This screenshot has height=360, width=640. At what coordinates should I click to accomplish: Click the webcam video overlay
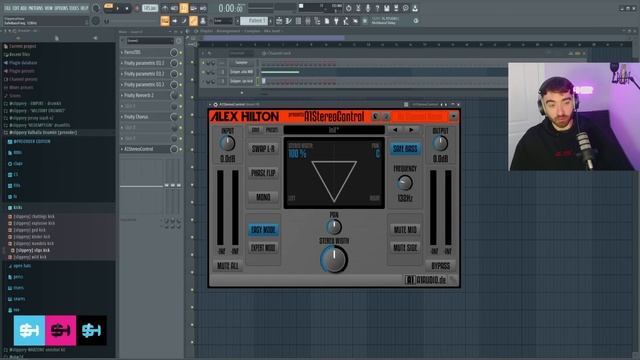pyautogui.click(x=574, y=117)
